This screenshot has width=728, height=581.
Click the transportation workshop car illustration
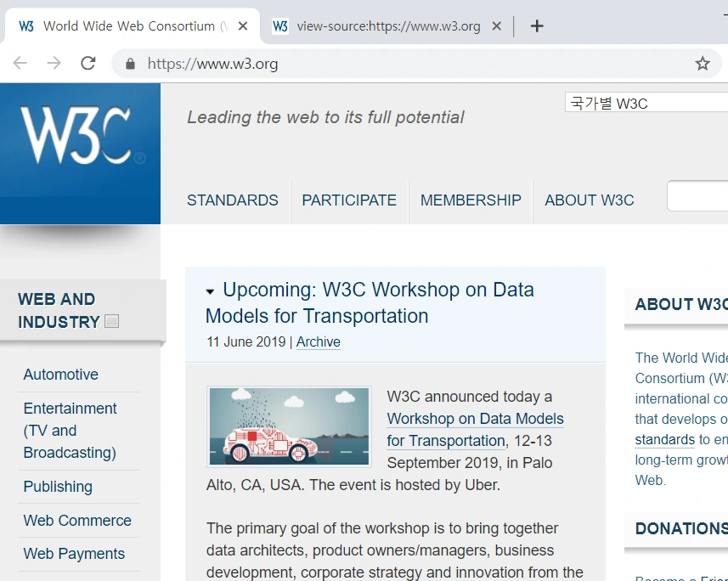pyautogui.click(x=289, y=426)
